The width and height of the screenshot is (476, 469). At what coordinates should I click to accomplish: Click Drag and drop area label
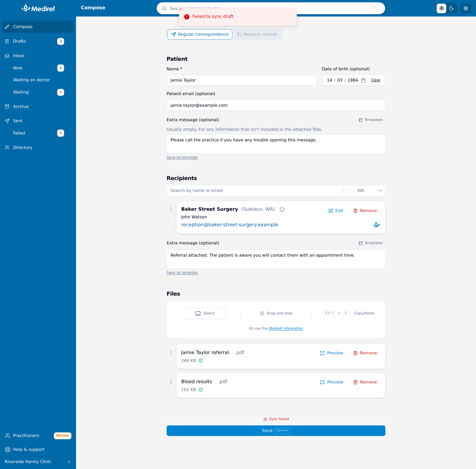pos(276,313)
